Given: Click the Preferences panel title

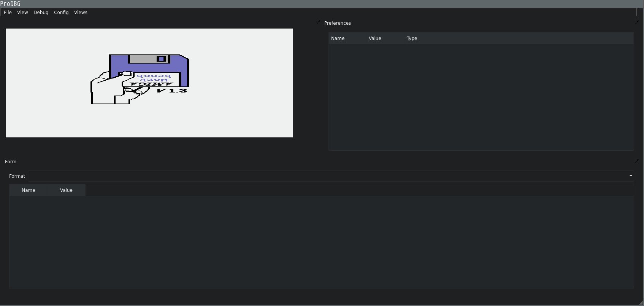Looking at the screenshot, I should (338, 23).
